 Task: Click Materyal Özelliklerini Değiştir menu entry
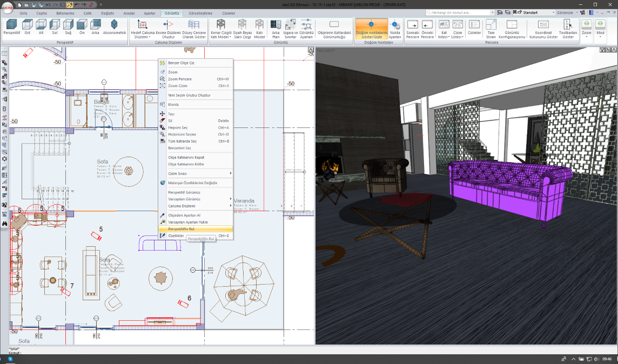click(x=192, y=183)
